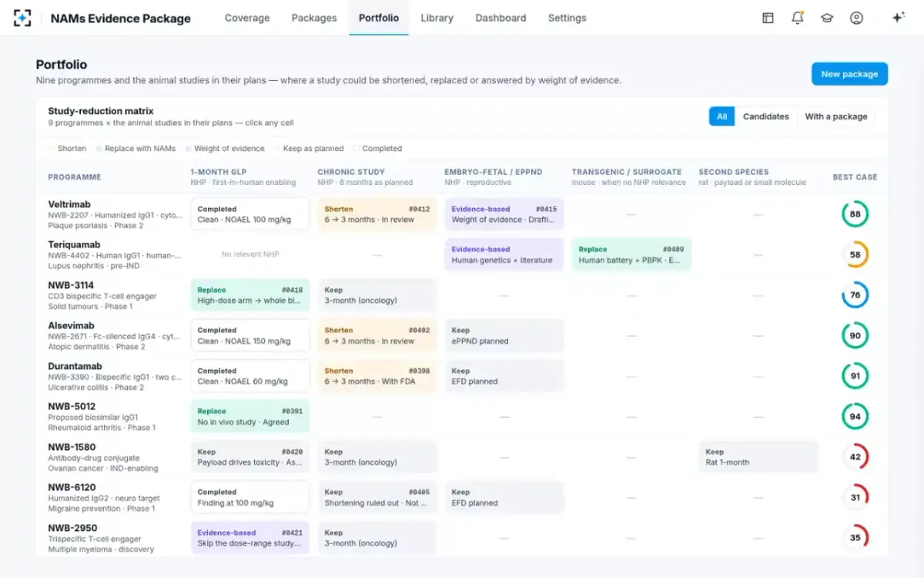This screenshot has width=924, height=578.
Task: Open NWB-3114 best case score 76
Action: pos(855,295)
